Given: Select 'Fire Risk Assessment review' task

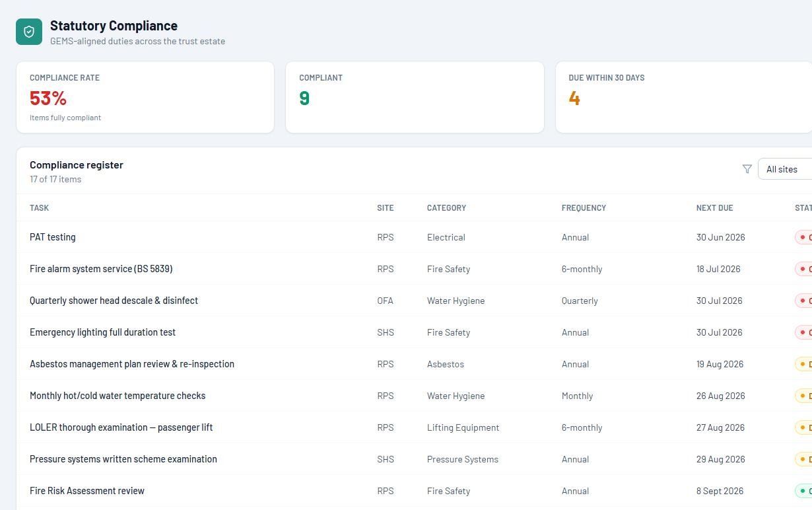Looking at the screenshot, I should [87, 491].
